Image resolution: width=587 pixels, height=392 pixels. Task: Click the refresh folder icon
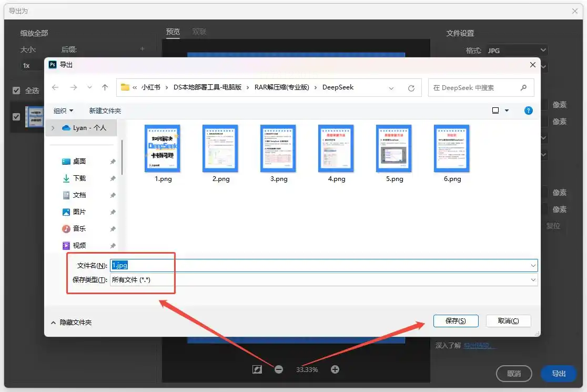click(x=411, y=88)
